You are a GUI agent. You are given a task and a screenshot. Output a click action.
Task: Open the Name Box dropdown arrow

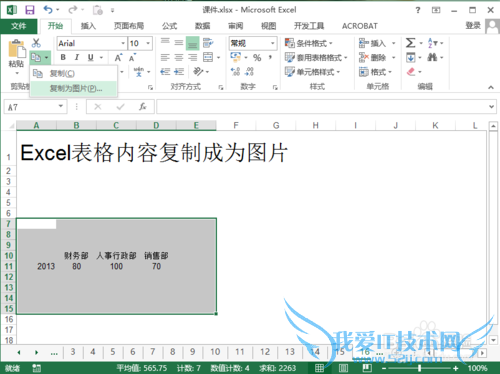point(61,106)
